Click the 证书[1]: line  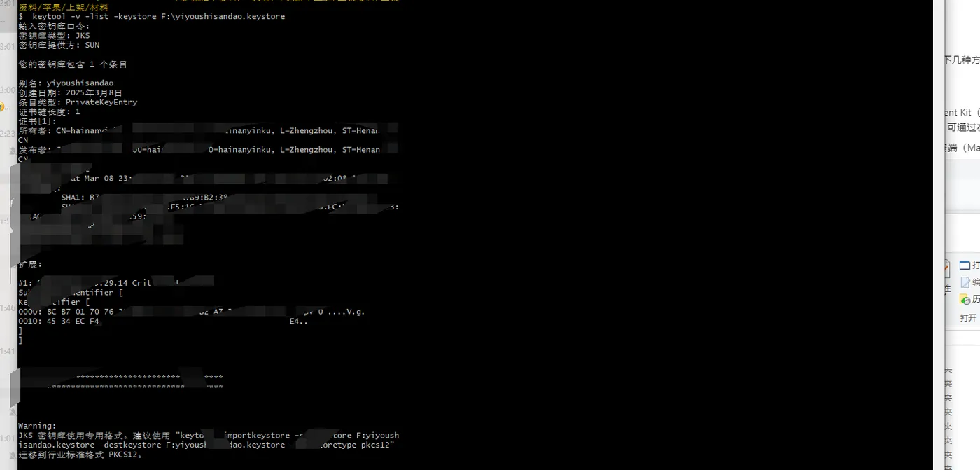(x=38, y=121)
